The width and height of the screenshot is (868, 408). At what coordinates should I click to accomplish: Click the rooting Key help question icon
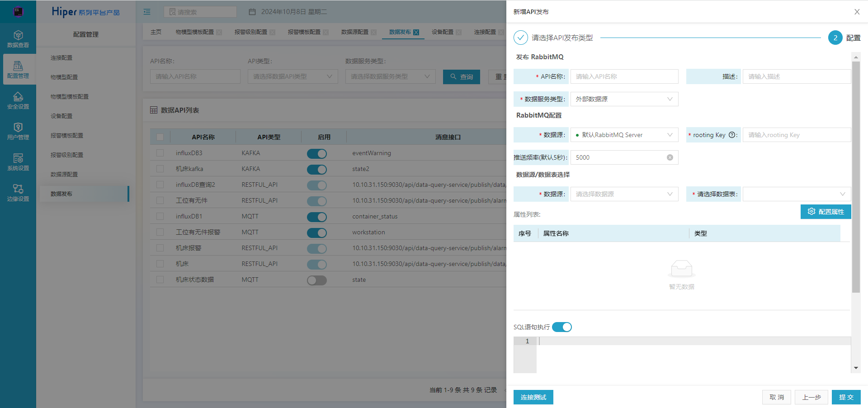coord(732,135)
